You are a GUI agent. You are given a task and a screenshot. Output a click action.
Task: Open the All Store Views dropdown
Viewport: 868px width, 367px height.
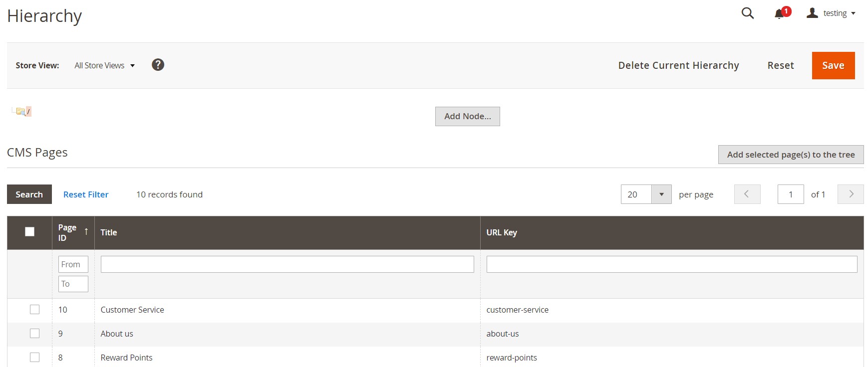coord(104,65)
